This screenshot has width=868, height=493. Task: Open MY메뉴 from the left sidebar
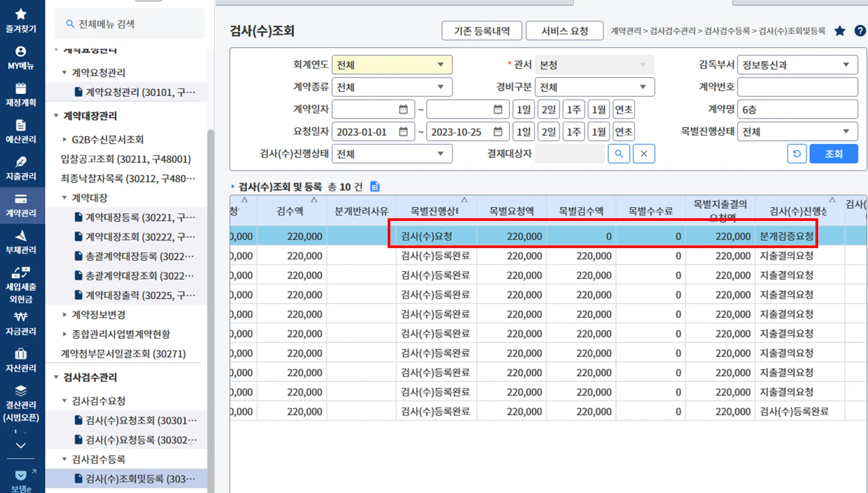(20, 57)
